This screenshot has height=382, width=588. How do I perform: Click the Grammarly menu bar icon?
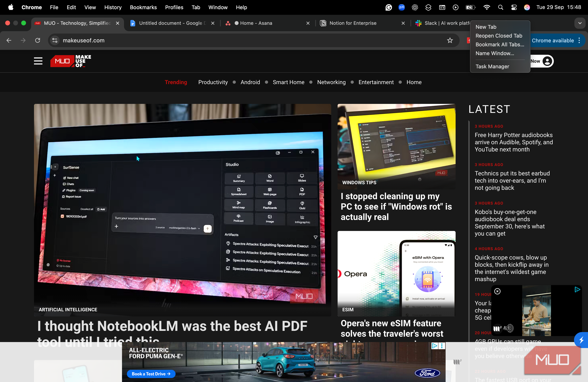[389, 7]
